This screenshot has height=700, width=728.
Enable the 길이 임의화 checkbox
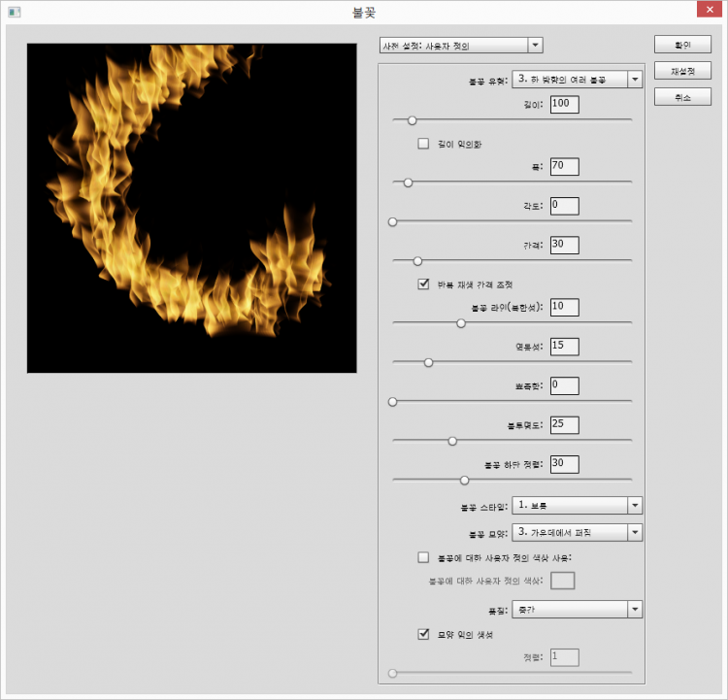pos(423,144)
